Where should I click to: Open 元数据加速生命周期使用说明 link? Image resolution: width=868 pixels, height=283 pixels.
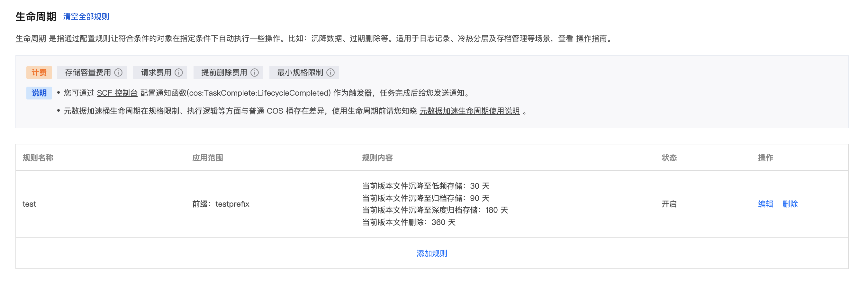coord(469,111)
